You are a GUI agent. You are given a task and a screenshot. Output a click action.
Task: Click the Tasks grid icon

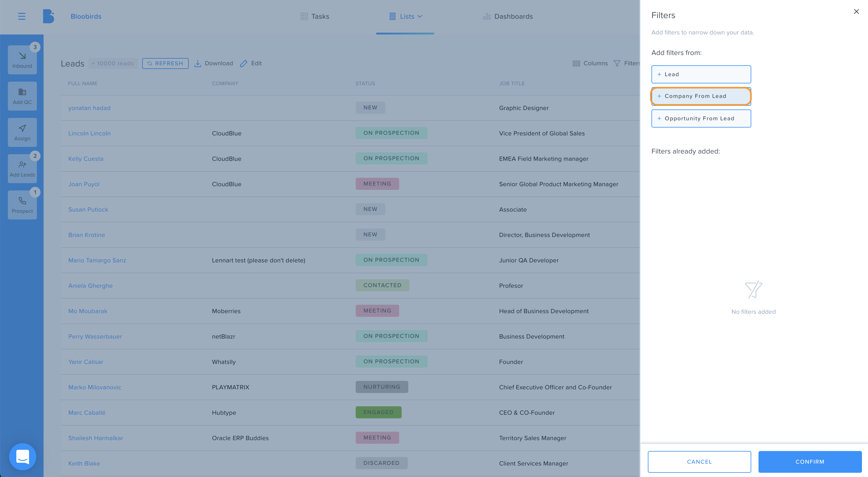(304, 16)
